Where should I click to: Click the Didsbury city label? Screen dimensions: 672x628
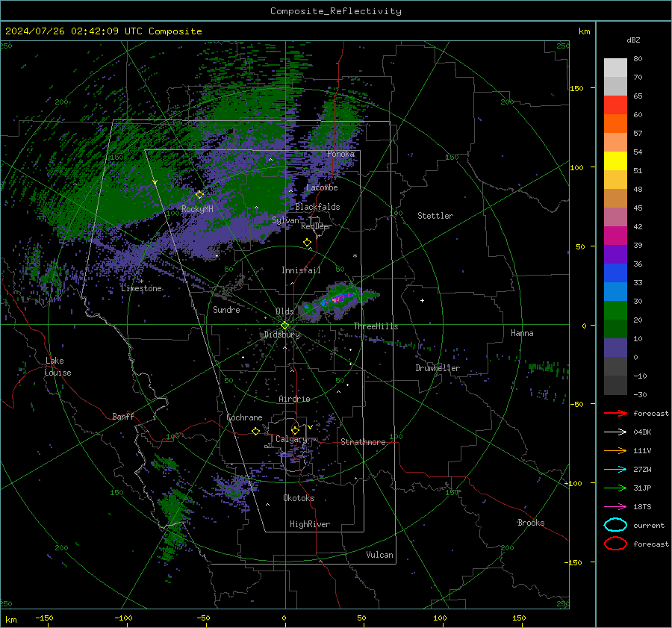point(281,335)
